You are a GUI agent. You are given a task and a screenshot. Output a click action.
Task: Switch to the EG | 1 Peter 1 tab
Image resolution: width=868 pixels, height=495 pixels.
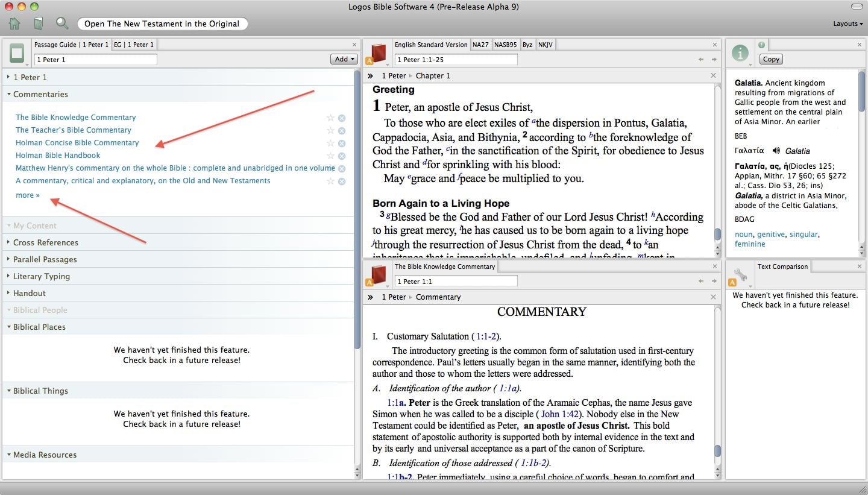click(133, 45)
